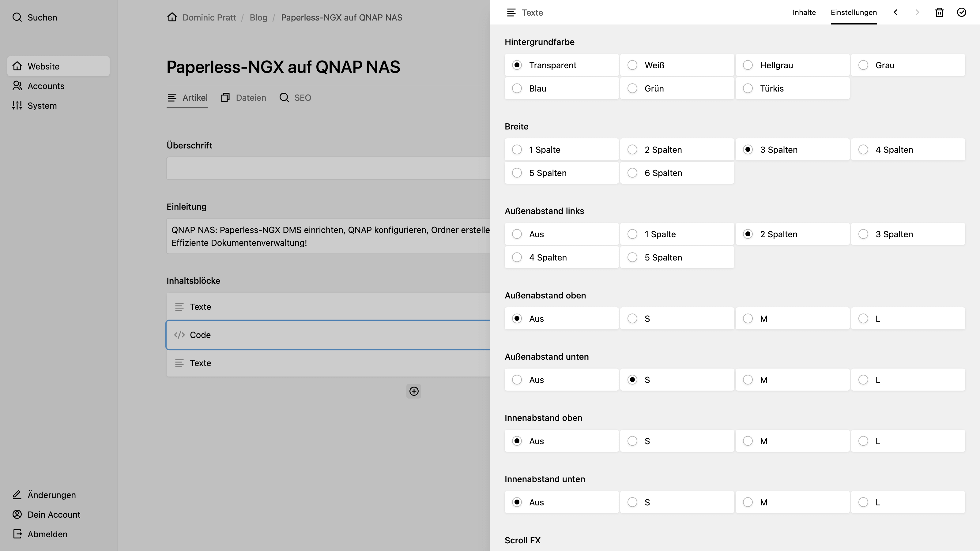Set Außenabstand unten to L

[x=908, y=380]
